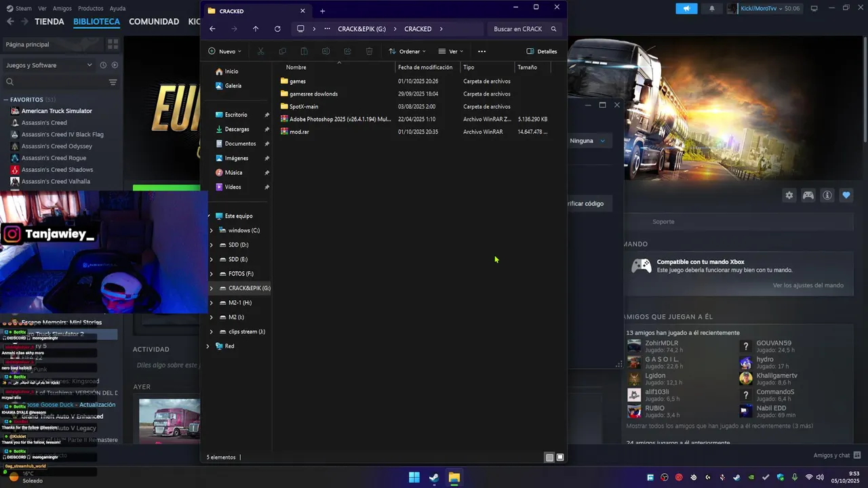
Task: Open controller settings icon in Steam
Action: [x=808, y=195]
